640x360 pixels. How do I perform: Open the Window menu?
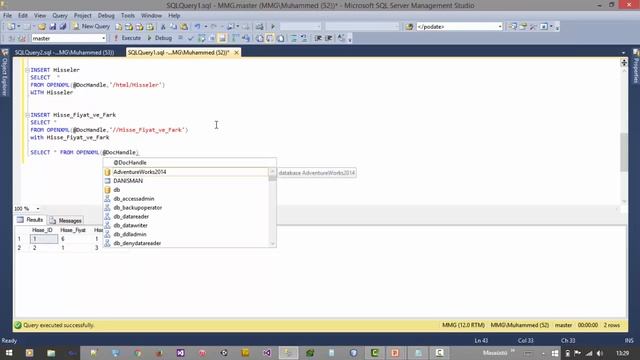[151, 16]
